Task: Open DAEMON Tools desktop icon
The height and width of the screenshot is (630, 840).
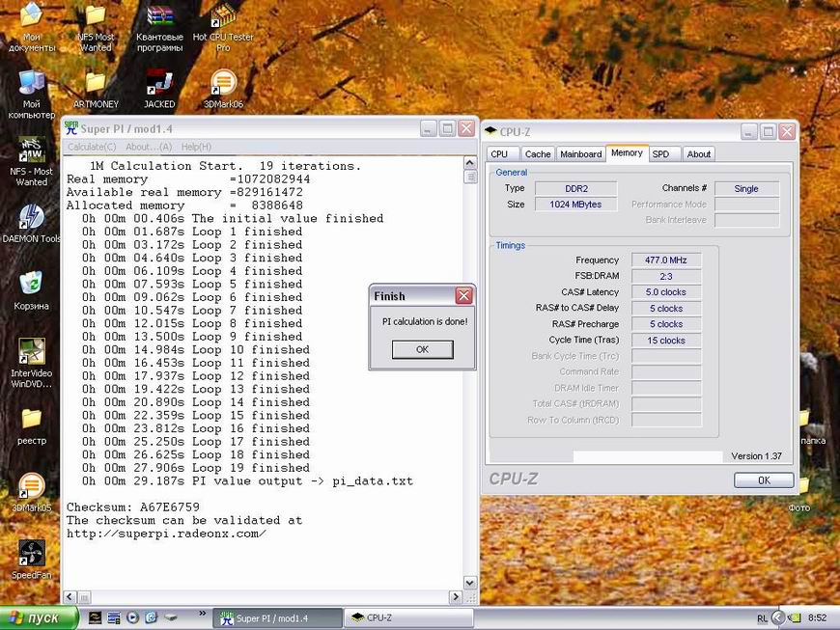Action: [x=31, y=217]
